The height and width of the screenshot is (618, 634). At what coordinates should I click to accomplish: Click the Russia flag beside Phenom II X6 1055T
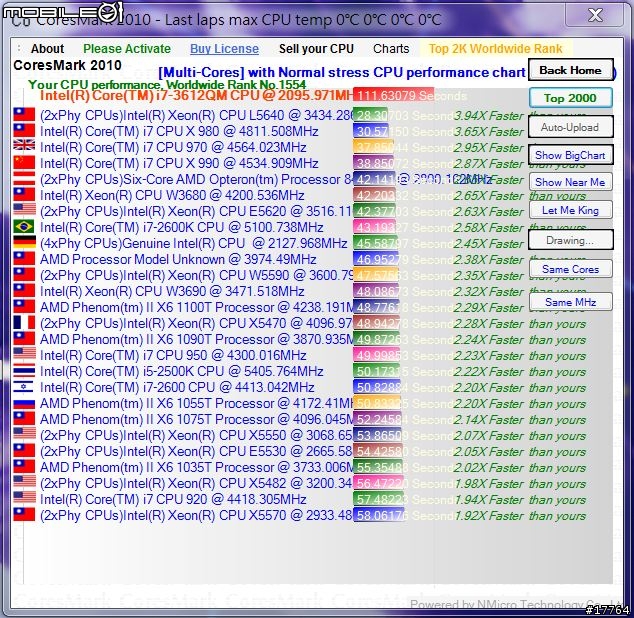pos(24,403)
